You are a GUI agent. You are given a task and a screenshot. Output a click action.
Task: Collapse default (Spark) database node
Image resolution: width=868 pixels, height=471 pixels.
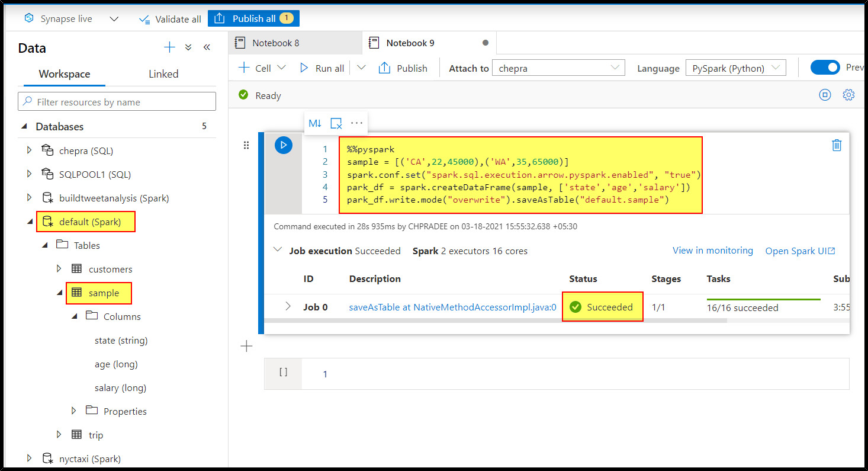coord(30,222)
